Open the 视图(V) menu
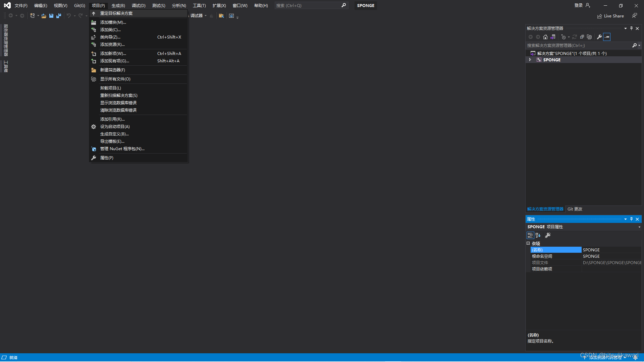Screen dimensions: 644x362 (60, 5)
